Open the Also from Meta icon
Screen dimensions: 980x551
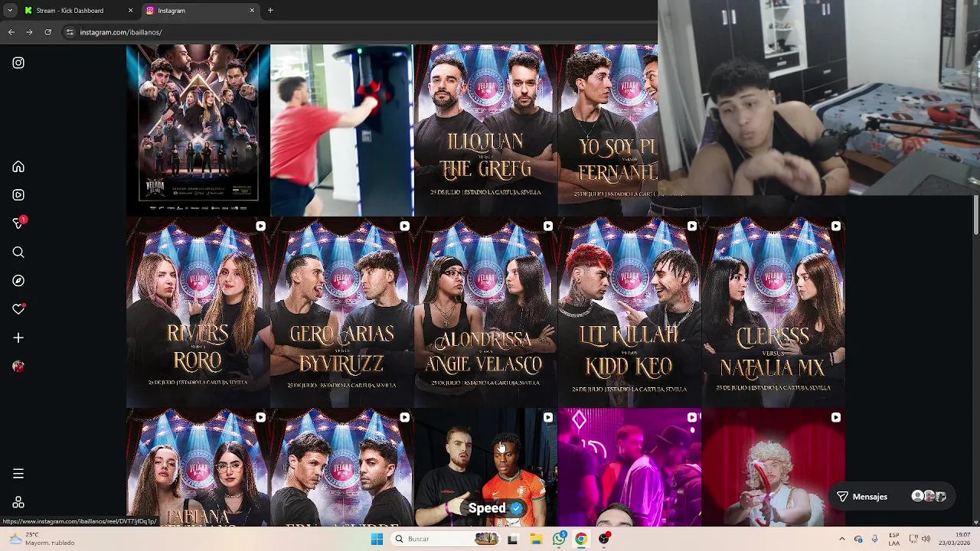[x=18, y=503]
